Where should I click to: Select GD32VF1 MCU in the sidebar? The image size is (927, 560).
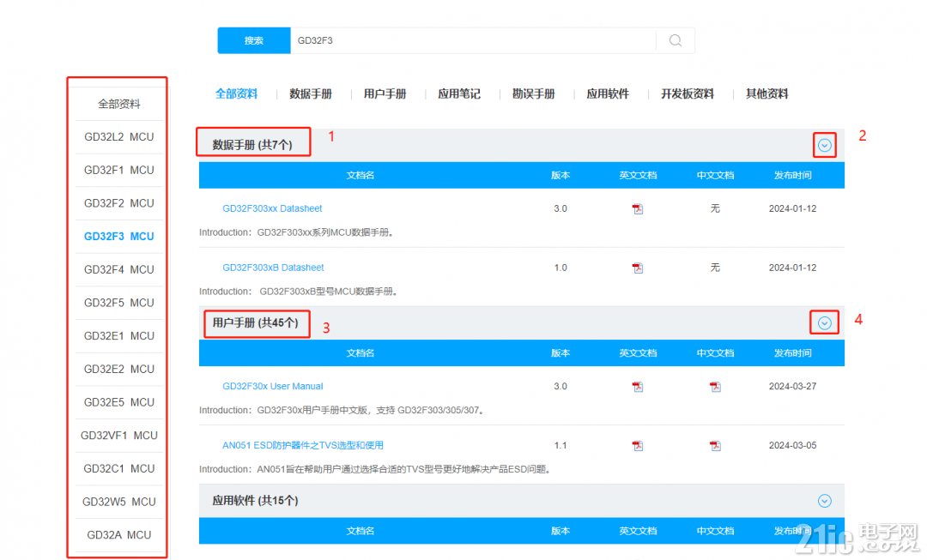point(118,436)
